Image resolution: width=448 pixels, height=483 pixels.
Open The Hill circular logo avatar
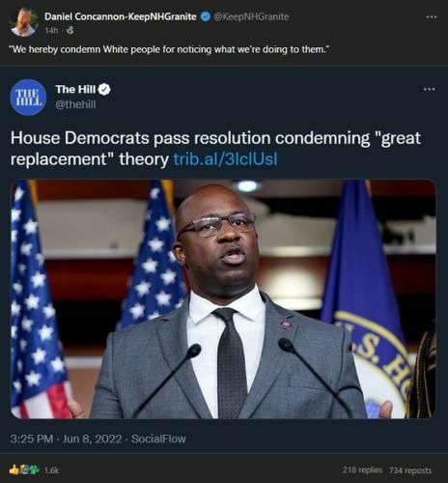click(28, 97)
